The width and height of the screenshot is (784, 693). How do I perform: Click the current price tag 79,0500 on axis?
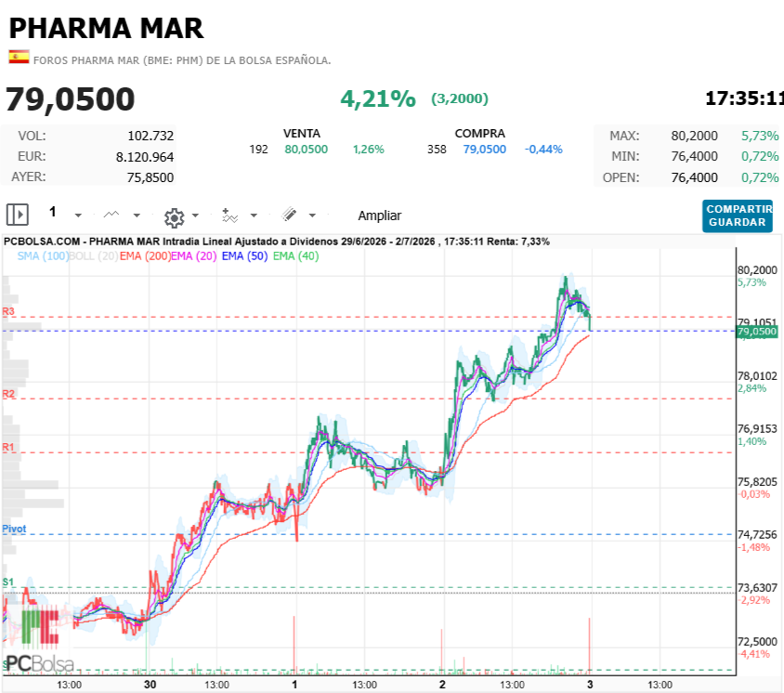tap(757, 332)
